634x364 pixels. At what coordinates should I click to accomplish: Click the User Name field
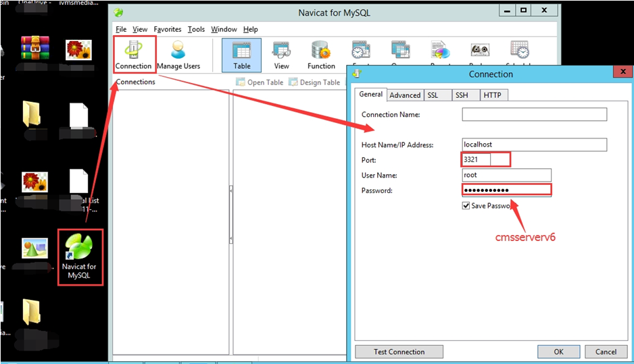click(507, 175)
